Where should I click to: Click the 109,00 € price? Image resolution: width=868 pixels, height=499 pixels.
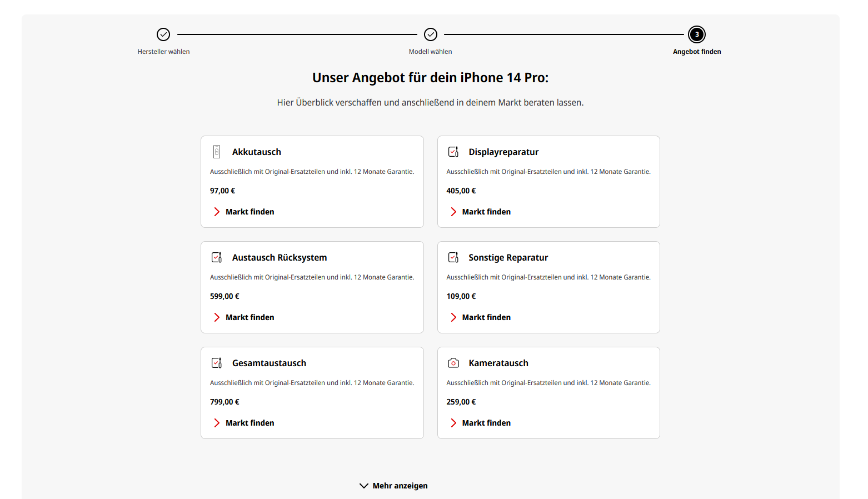pos(461,296)
